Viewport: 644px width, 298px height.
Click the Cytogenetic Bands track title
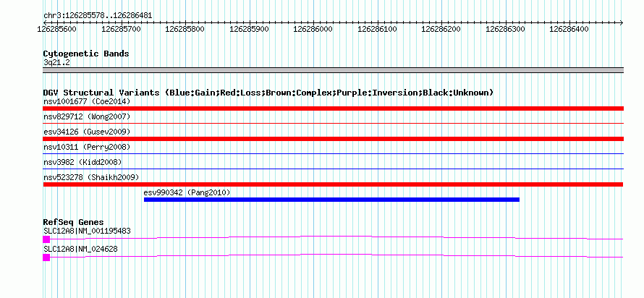coord(86,54)
